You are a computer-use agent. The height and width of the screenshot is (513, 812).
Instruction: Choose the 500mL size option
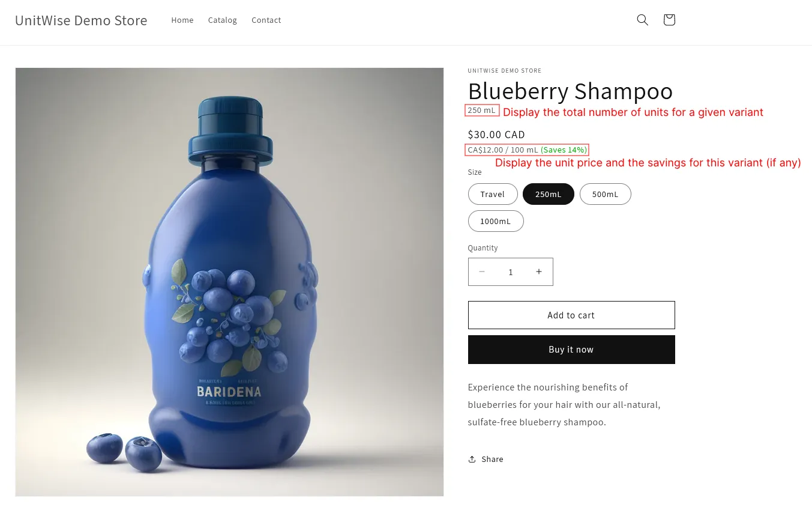click(x=605, y=194)
